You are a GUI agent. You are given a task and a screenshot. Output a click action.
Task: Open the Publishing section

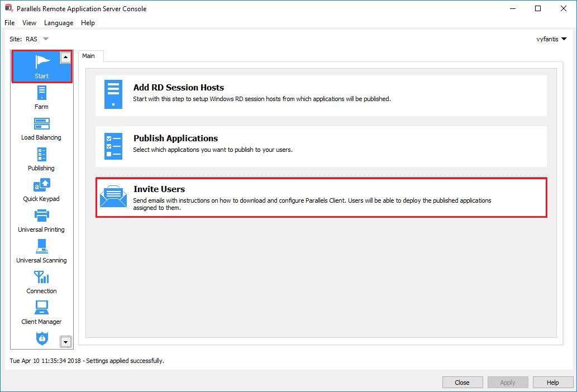[x=41, y=158]
